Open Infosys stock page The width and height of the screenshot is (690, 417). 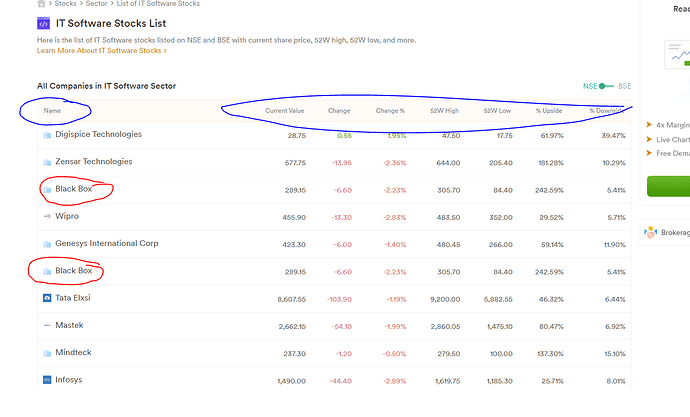coord(69,380)
